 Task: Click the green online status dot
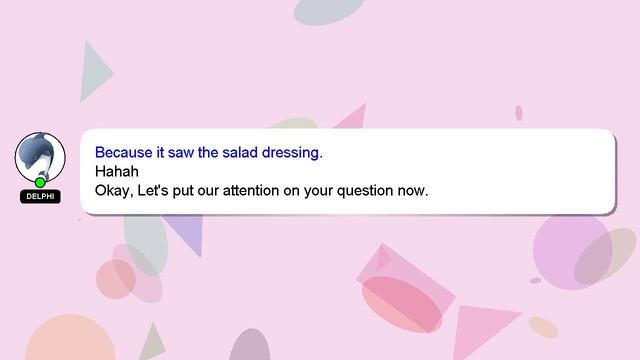click(x=40, y=182)
